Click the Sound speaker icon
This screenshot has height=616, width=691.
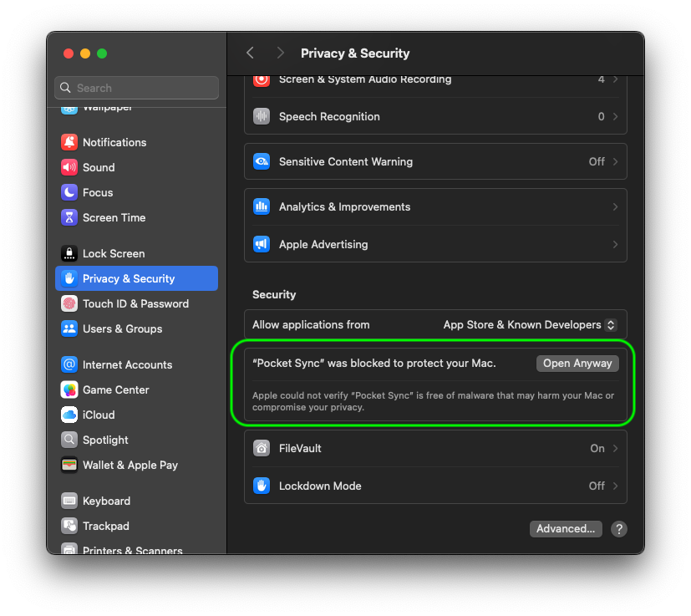[x=69, y=167]
